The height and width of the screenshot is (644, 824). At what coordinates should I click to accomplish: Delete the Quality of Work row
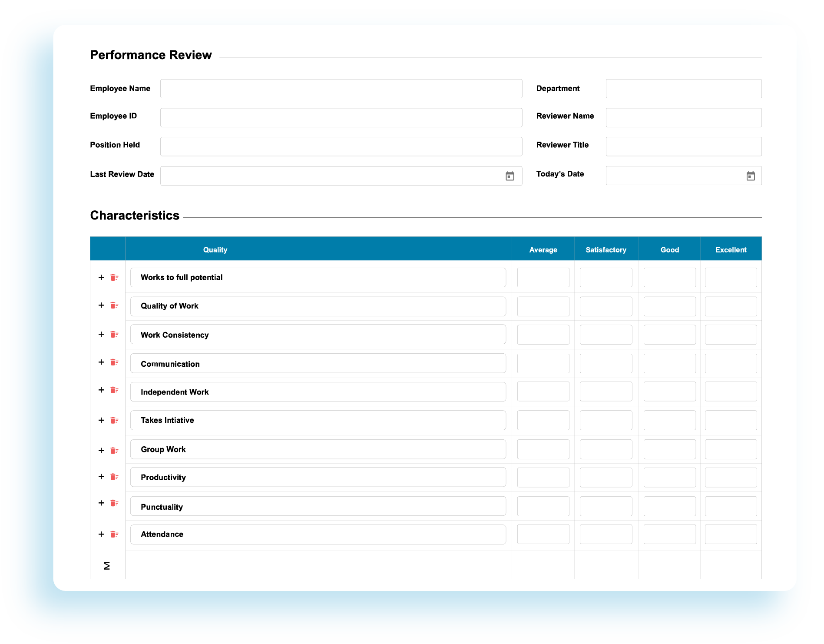[x=114, y=305]
